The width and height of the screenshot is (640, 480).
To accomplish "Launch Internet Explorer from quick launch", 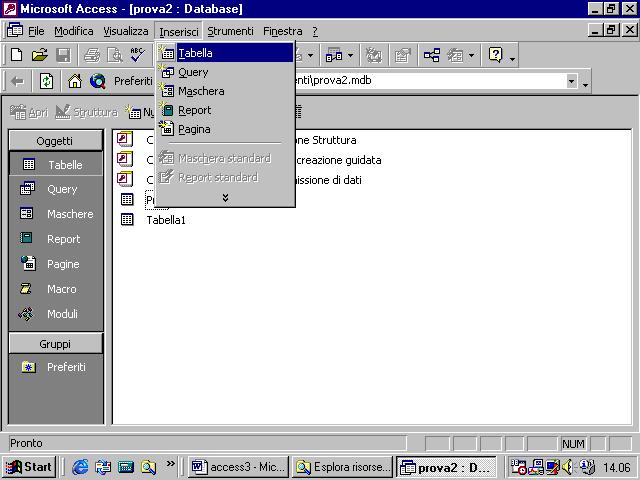I will 80,467.
